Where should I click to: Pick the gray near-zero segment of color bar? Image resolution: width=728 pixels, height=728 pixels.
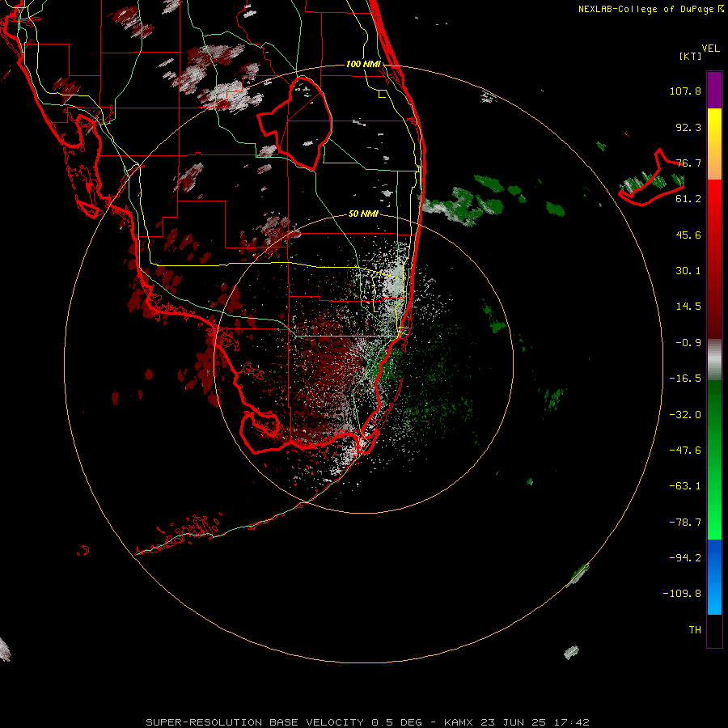[714, 360]
